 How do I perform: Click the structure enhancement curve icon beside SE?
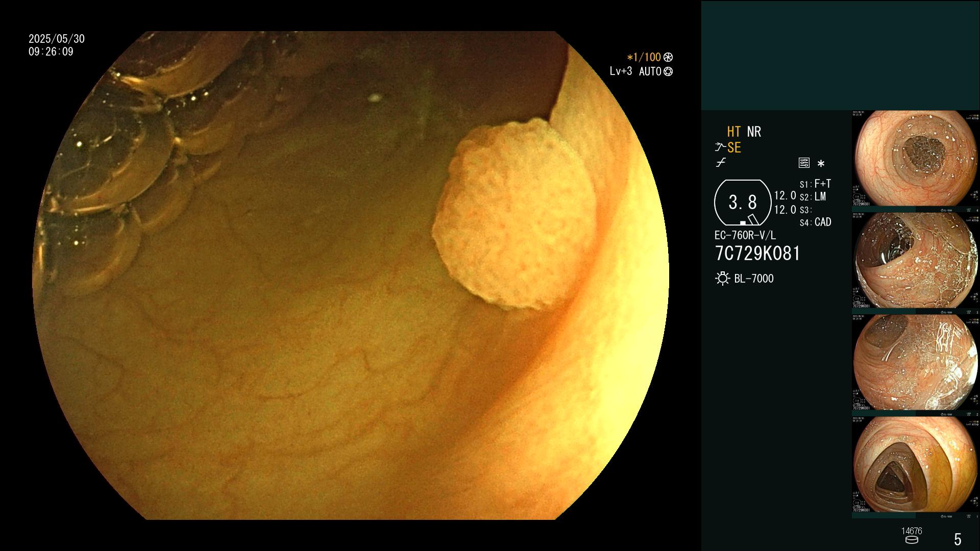click(720, 147)
